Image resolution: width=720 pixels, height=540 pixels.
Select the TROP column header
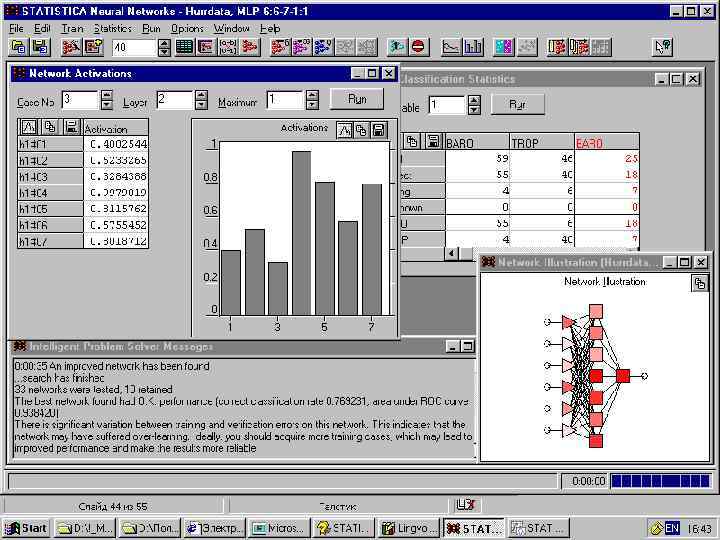point(542,143)
